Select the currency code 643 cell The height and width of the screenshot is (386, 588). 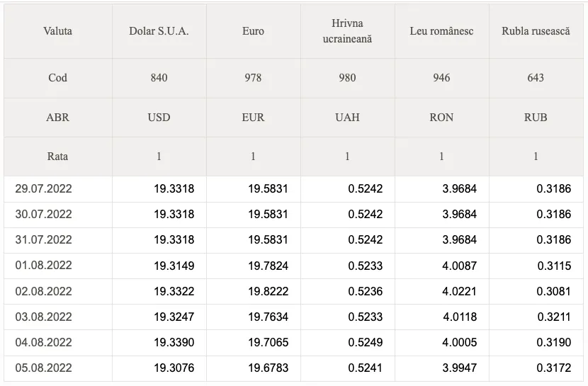[x=536, y=78]
